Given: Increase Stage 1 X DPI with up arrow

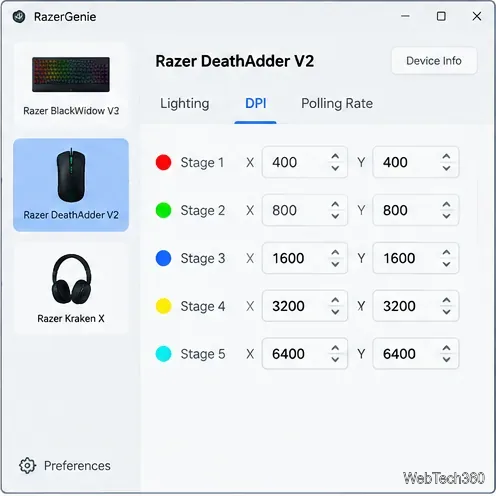Looking at the screenshot, I should click(x=335, y=156).
